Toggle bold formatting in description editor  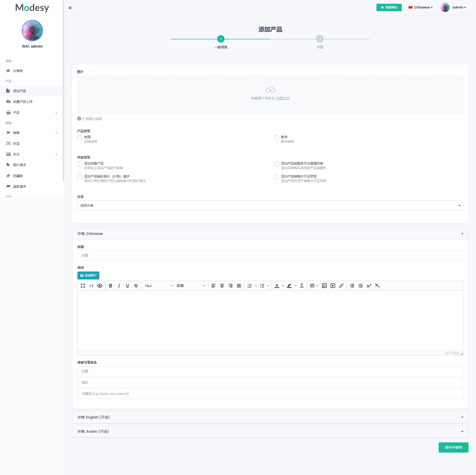point(111,286)
